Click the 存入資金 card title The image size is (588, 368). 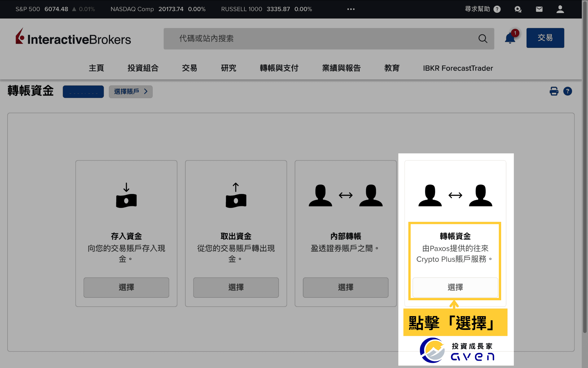click(x=126, y=236)
